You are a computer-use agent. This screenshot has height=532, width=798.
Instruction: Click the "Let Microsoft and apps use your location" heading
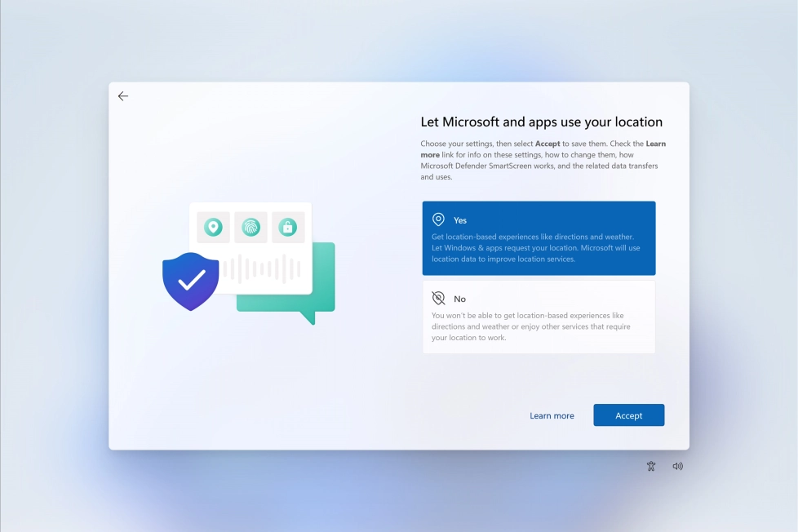[x=541, y=122]
